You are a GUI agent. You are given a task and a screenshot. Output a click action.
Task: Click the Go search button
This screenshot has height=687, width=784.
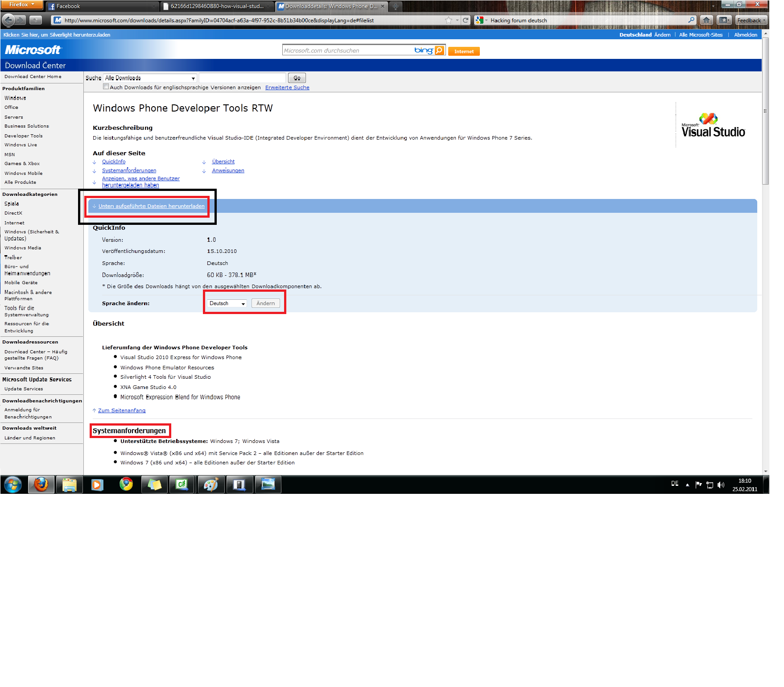coord(297,78)
